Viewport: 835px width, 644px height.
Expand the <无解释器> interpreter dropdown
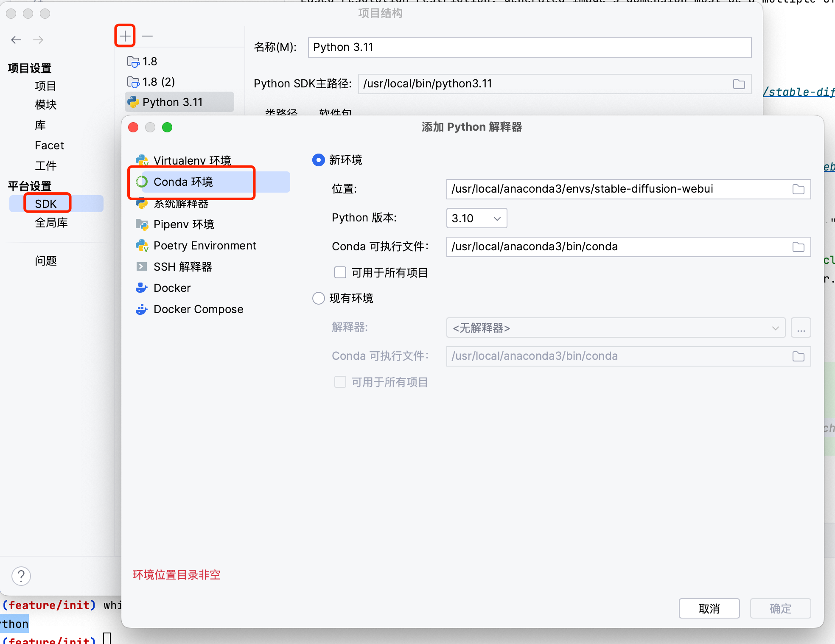pyautogui.click(x=615, y=328)
